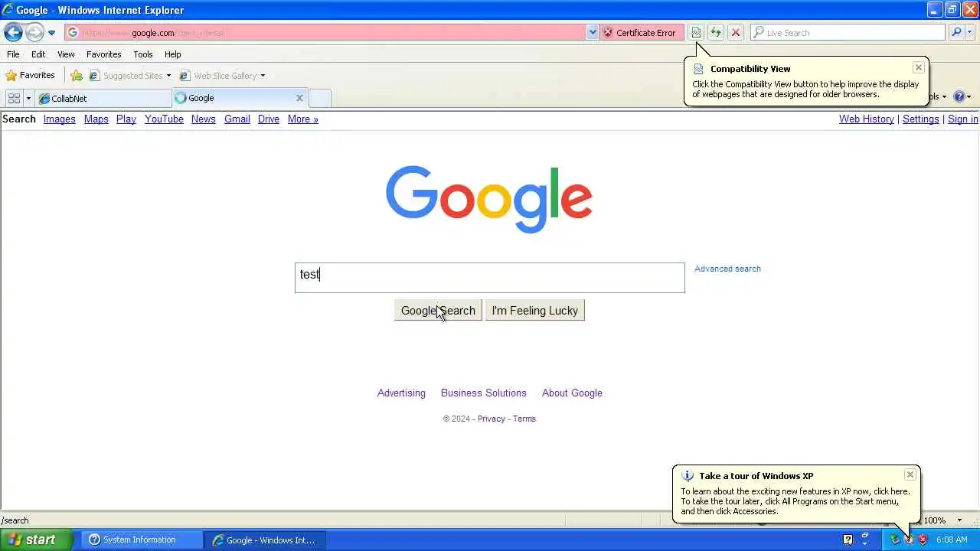Click the Refresh page button
The height and width of the screenshot is (551, 980).
pos(715,32)
